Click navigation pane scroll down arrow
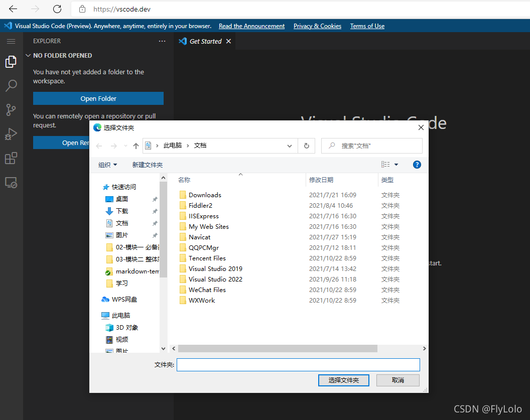 point(163,348)
